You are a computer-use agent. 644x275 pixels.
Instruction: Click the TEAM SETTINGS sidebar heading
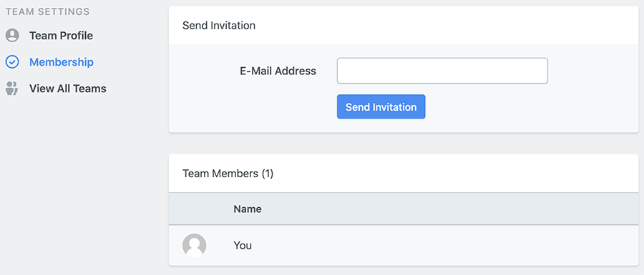(x=48, y=11)
